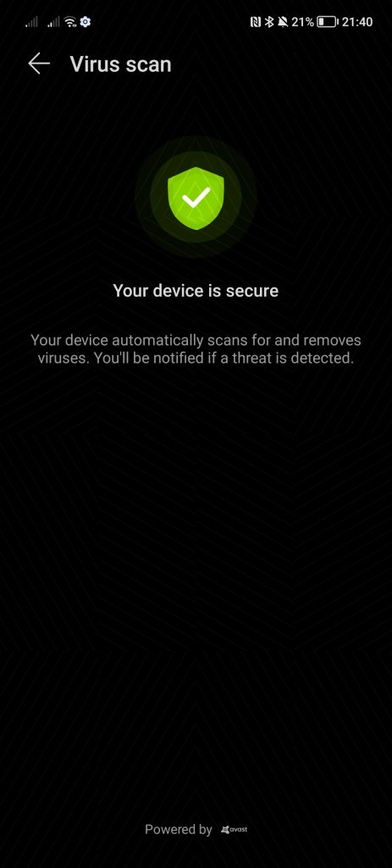Tap the "Powered by" label
392x868 pixels.
point(178,829)
